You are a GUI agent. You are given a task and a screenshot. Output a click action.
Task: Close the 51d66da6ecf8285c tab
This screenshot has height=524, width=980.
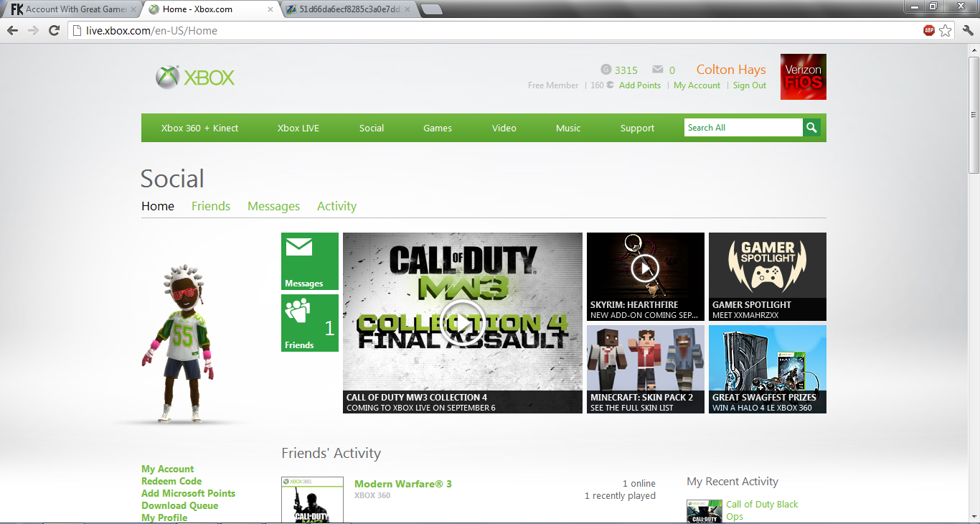coord(407,9)
